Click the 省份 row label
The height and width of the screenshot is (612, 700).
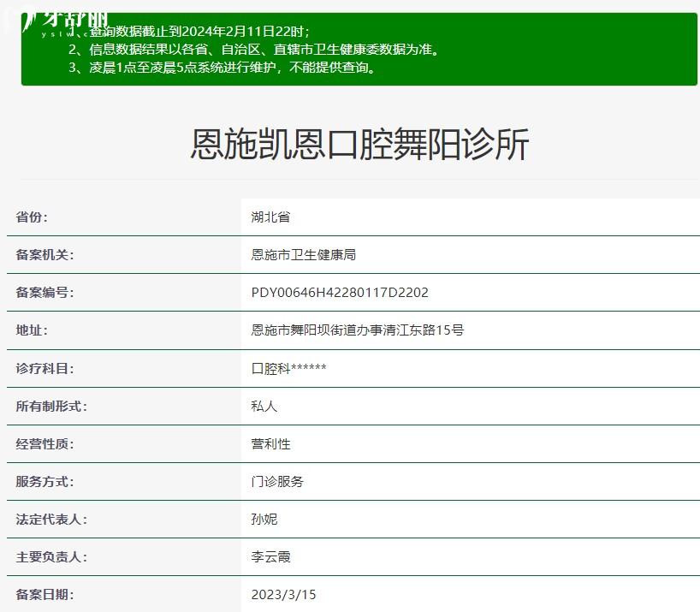(32, 217)
